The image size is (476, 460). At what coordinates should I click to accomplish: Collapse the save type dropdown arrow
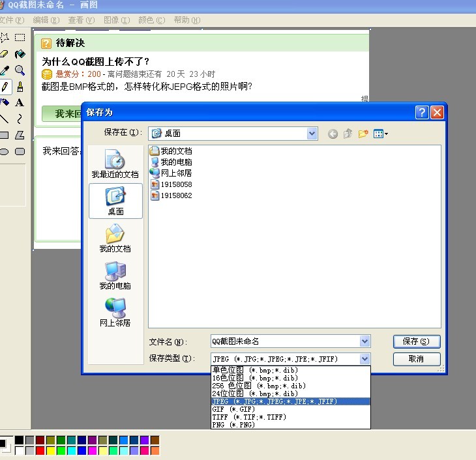point(365,359)
